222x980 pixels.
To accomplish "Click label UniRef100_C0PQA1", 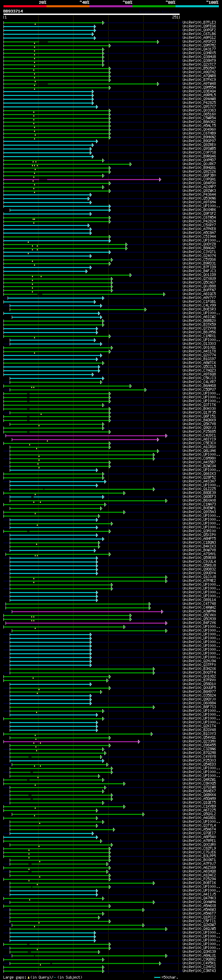I will [x=199, y=180].
